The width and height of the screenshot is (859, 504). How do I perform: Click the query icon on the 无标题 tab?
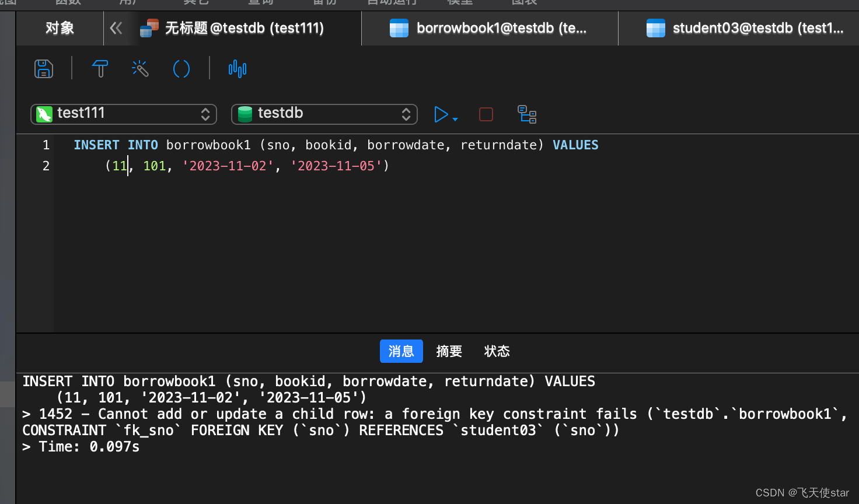[149, 28]
